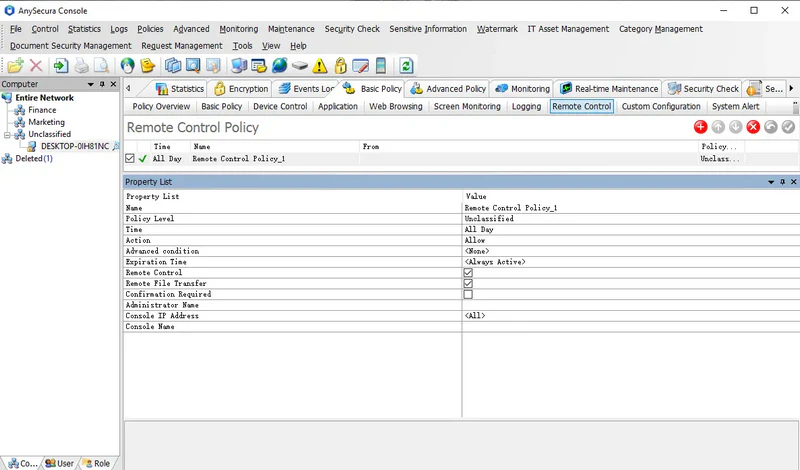Image resolution: width=800 pixels, height=470 pixels.
Task: Check the Confirmation Required checkbox
Action: point(468,294)
